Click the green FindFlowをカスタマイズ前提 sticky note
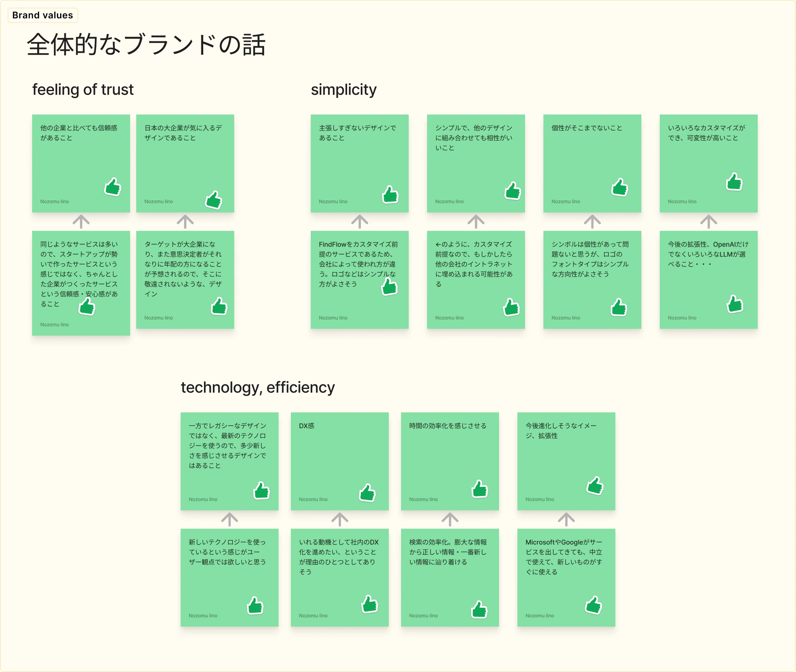This screenshot has width=796, height=672. (360, 279)
